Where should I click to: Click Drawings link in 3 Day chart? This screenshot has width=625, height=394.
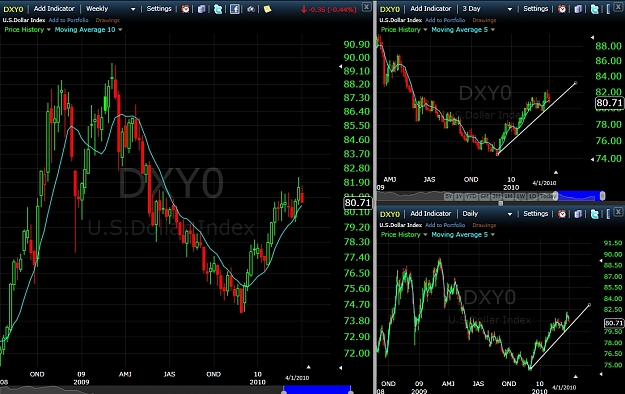pos(484,20)
